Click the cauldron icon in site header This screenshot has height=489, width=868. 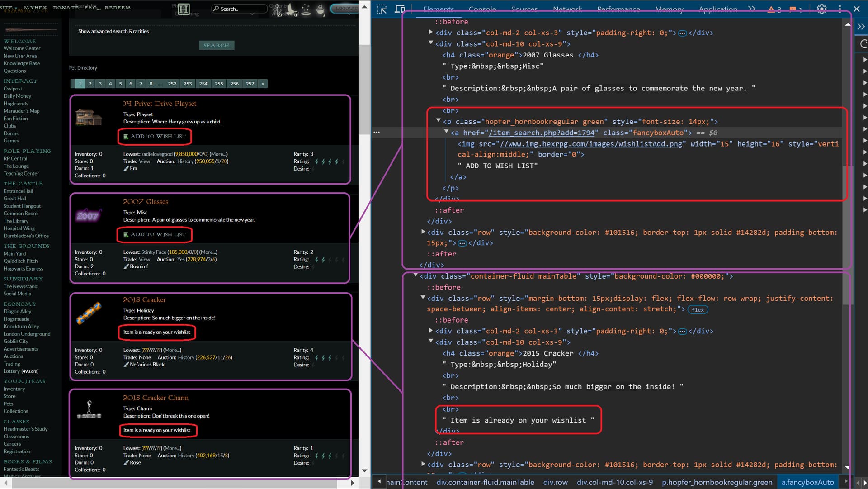320,9
